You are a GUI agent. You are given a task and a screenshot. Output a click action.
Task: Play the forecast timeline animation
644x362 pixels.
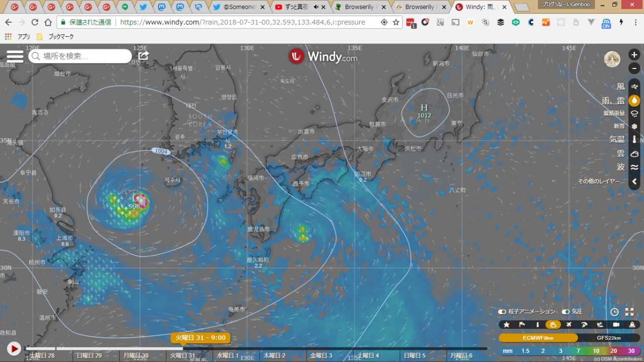pos(14,348)
